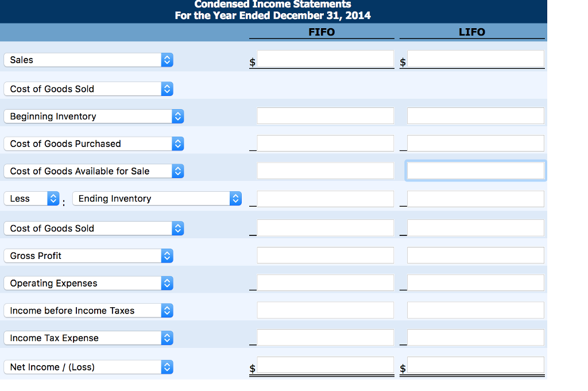Click the FIFO Cost of Goods Available for Sale field
Screen dimensions: 588x391
326,171
